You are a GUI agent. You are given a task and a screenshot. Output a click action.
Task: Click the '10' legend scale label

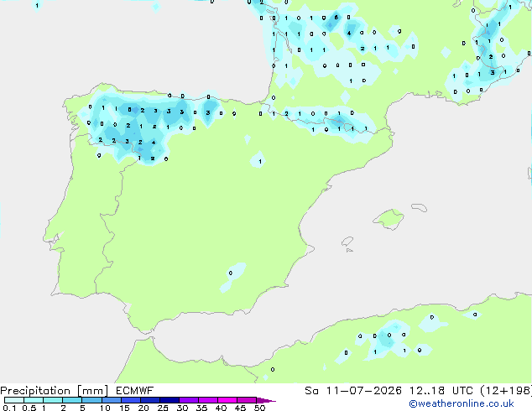click(105, 408)
